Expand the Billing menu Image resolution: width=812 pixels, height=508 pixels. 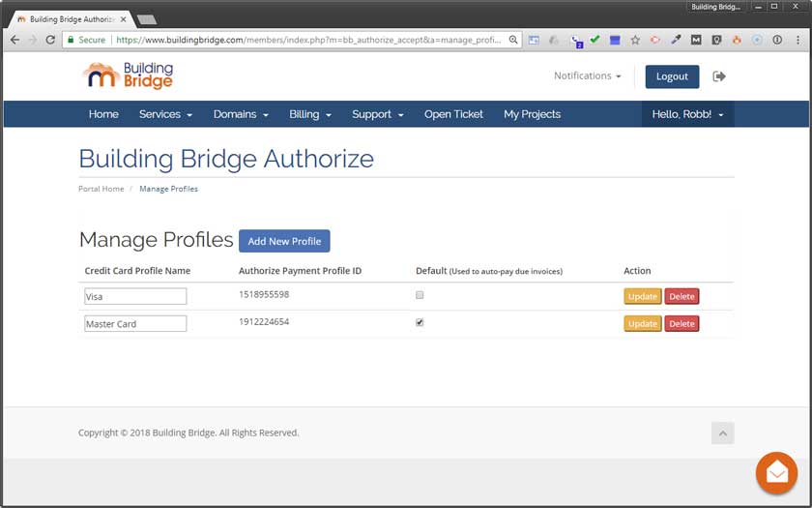[310, 114]
